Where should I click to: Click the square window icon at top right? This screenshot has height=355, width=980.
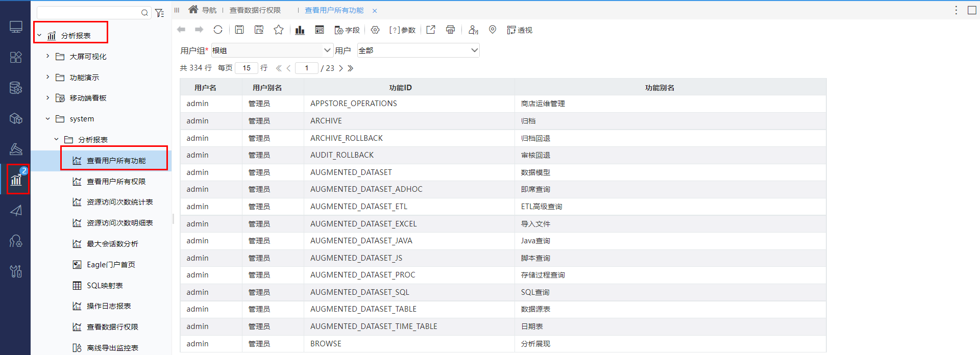(972, 10)
